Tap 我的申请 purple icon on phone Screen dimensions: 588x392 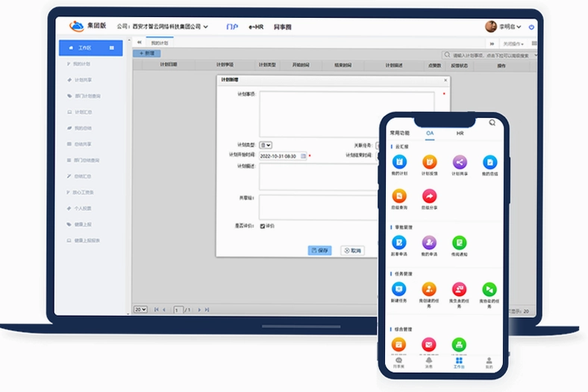(429, 243)
